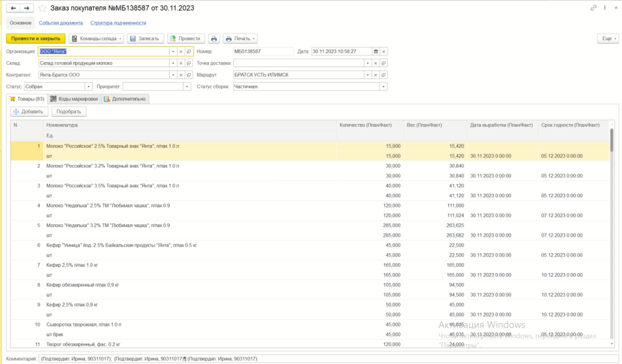Click the forward navigation arrow
Image resolution: width=622 pixels, height=364 pixels.
click(x=26, y=8)
